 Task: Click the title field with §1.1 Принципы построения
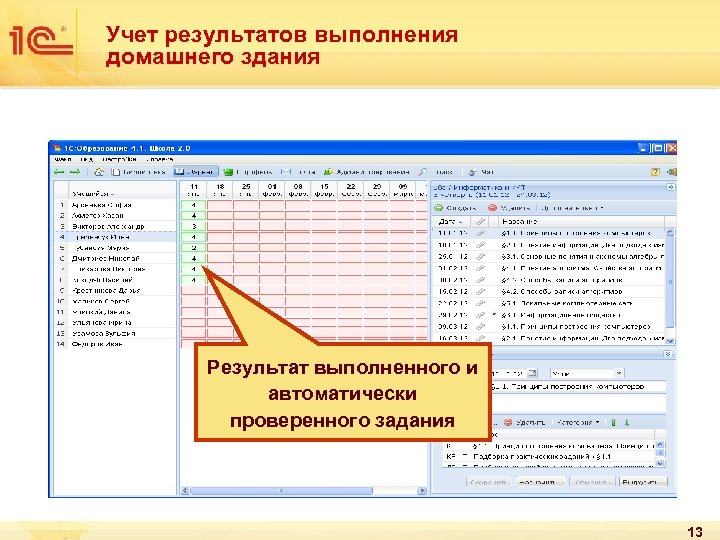[578, 387]
